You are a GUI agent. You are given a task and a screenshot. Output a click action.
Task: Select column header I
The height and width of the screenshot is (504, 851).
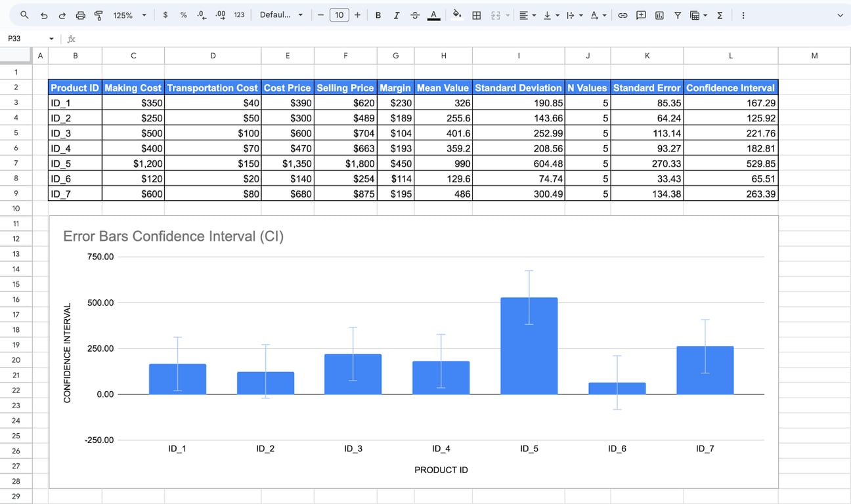point(519,56)
